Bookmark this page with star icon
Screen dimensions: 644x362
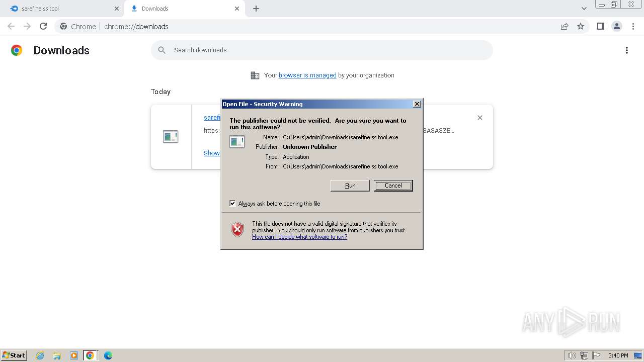click(581, 26)
